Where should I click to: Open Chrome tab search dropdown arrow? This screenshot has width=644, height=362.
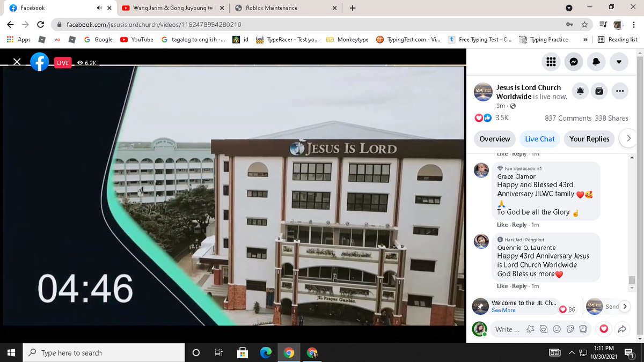pos(569,8)
